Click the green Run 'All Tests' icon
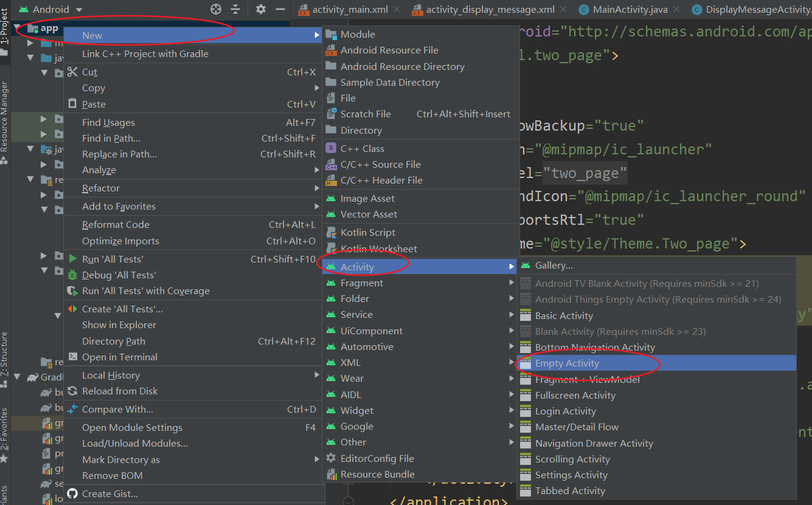 click(x=73, y=259)
